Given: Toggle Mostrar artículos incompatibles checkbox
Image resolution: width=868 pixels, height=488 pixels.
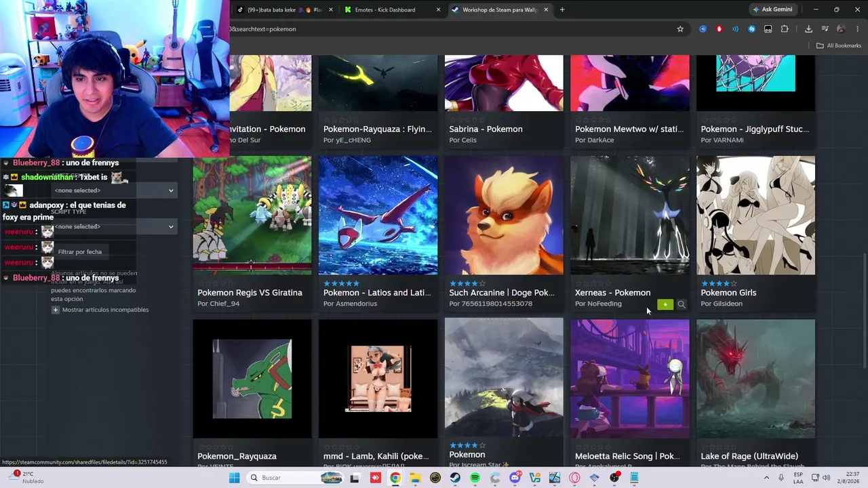Looking at the screenshot, I should click(56, 310).
